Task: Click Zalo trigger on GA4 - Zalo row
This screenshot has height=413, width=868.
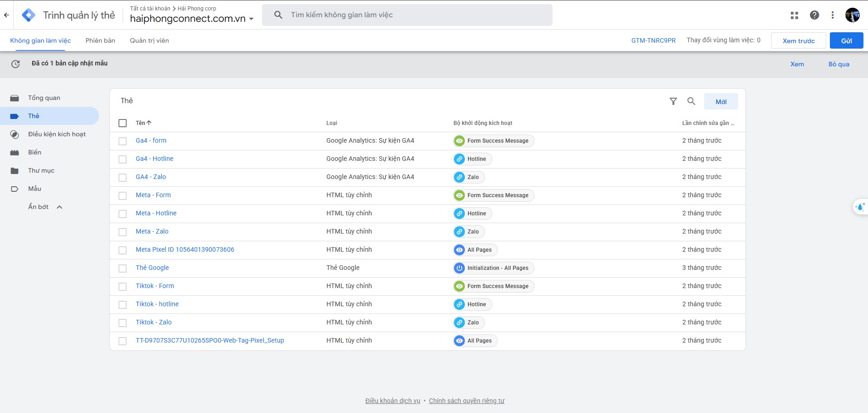Action: click(469, 177)
